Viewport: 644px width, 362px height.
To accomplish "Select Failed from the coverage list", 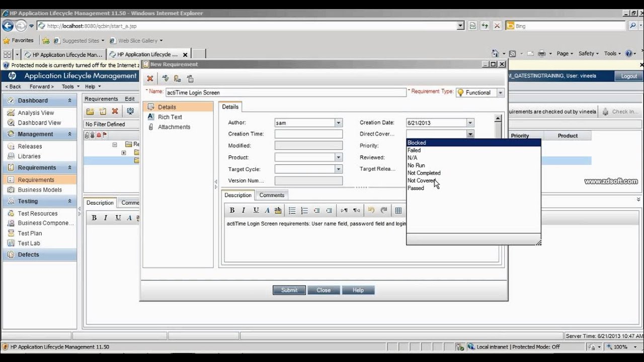I will click(x=473, y=150).
